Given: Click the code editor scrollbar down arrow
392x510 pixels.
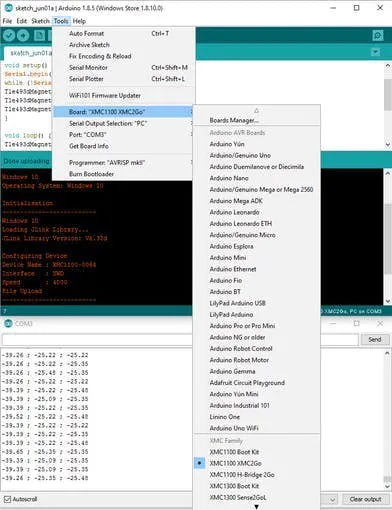Looking at the screenshot, I should point(388,144).
